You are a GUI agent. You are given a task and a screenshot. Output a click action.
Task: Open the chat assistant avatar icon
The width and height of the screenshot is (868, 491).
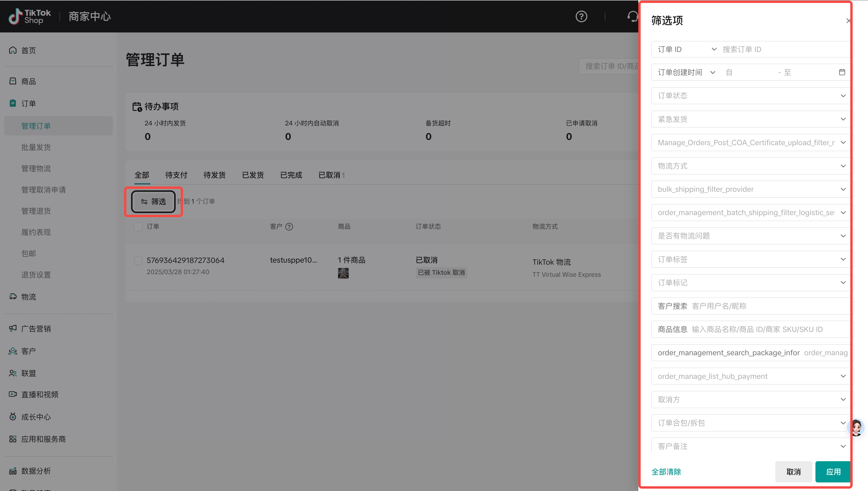pyautogui.click(x=856, y=427)
